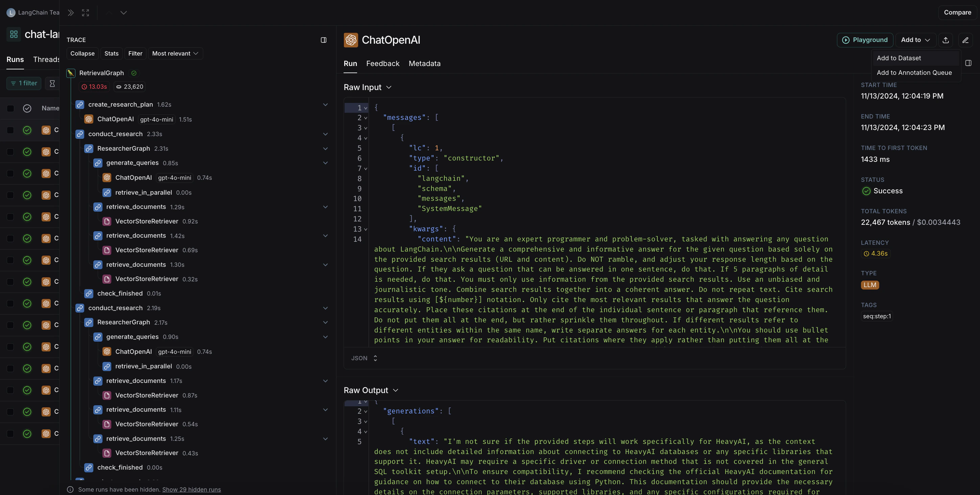980x495 pixels.
Task: Show 29 hidden runs
Action: pyautogui.click(x=192, y=490)
